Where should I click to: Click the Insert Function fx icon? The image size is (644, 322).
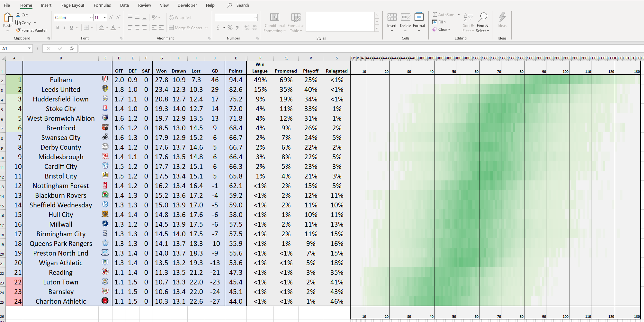pos(71,48)
